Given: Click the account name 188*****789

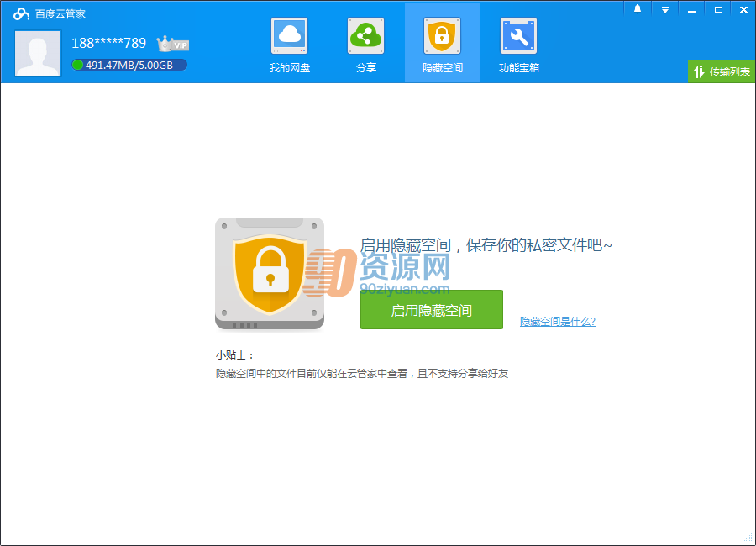Looking at the screenshot, I should (109, 43).
